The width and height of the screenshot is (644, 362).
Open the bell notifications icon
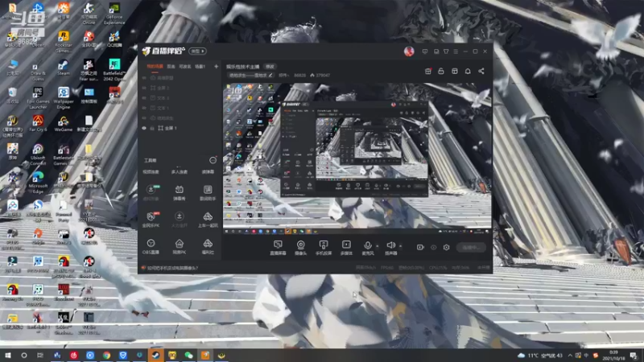(x=468, y=72)
